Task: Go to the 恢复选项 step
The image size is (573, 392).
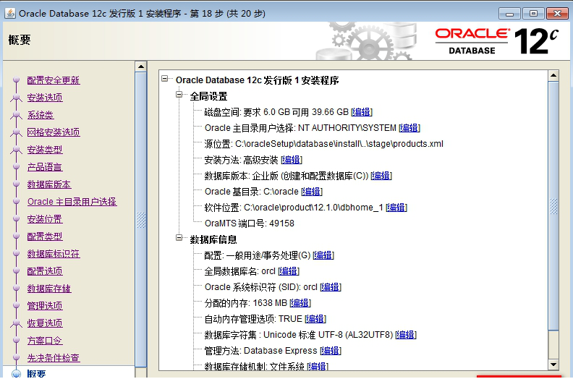Action: click(x=45, y=323)
